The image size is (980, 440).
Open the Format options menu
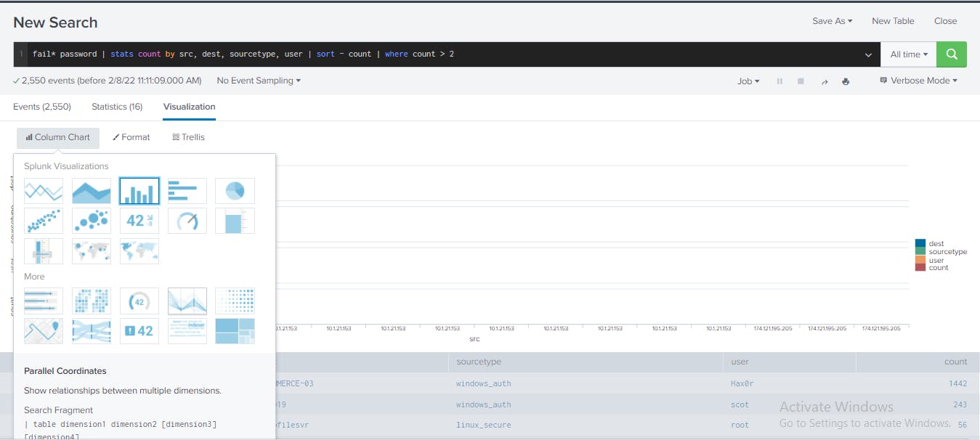(131, 137)
